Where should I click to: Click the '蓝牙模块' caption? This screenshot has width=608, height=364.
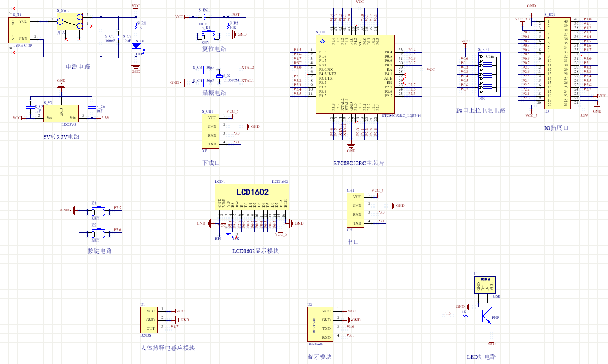click(320, 356)
